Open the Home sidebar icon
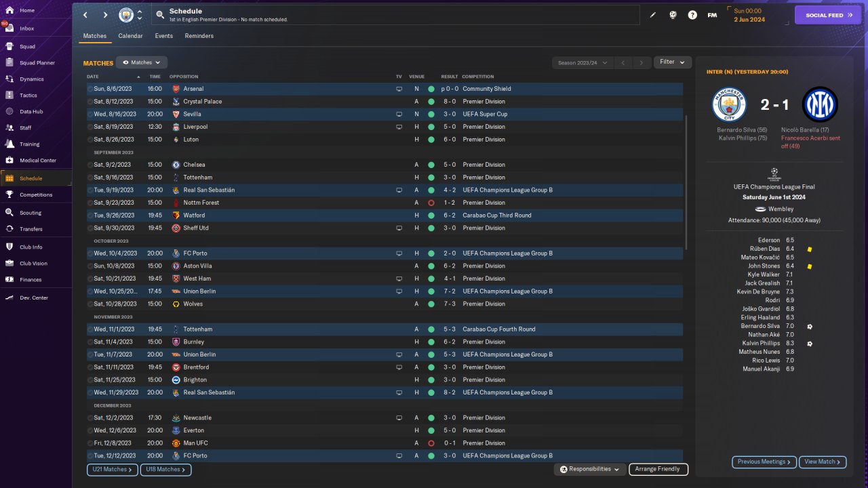 point(9,10)
